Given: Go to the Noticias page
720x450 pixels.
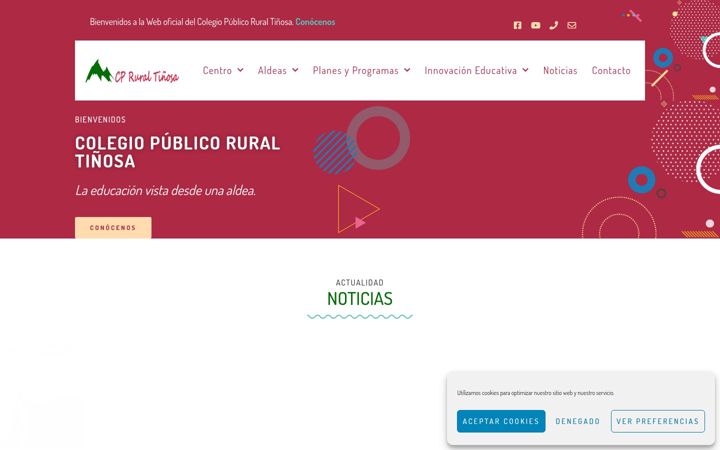Looking at the screenshot, I should point(560,70).
